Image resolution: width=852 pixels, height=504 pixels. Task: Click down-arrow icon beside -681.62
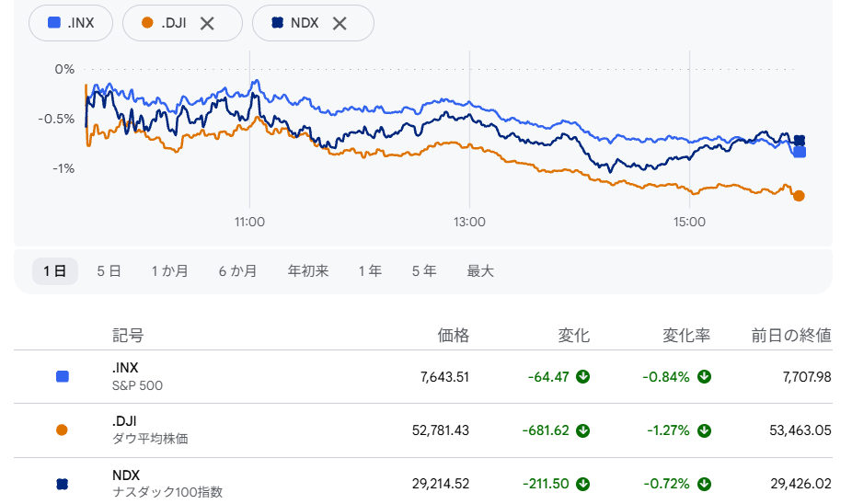(583, 430)
